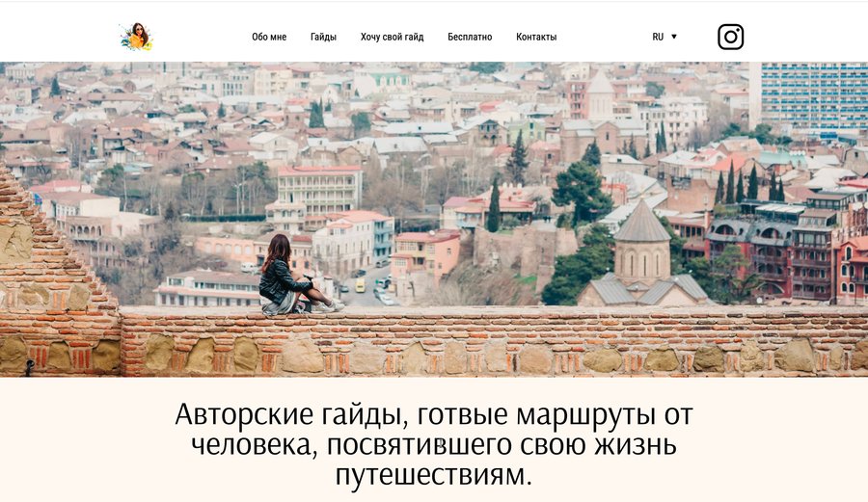868x502 pixels.
Task: Click the yellow van on the street
Action: click(361, 285)
